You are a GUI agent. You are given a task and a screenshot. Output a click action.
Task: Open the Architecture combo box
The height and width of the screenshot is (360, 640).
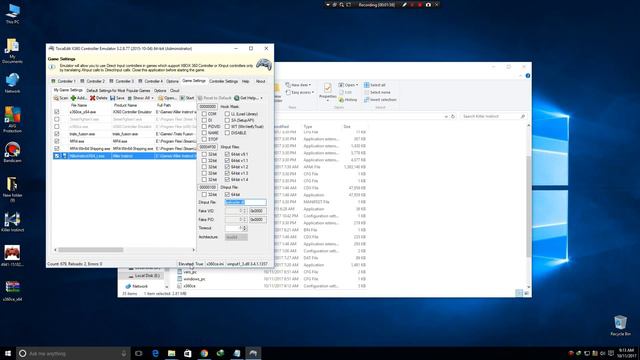[236, 237]
